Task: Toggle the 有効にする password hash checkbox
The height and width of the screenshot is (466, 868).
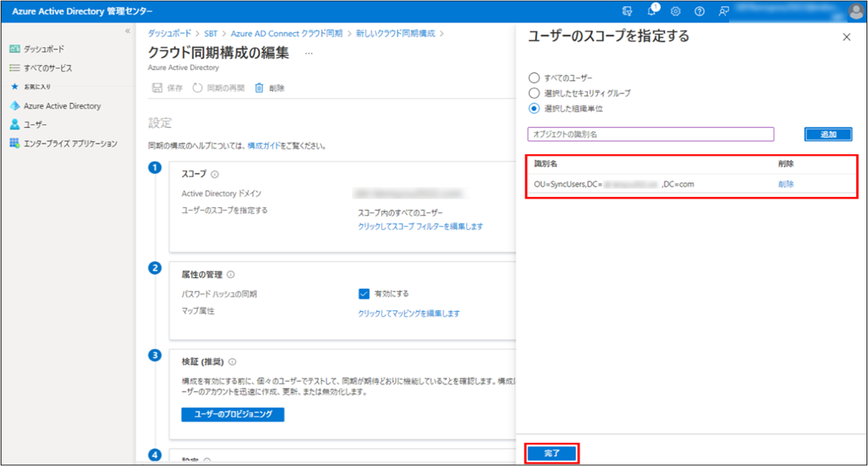Action: (364, 294)
